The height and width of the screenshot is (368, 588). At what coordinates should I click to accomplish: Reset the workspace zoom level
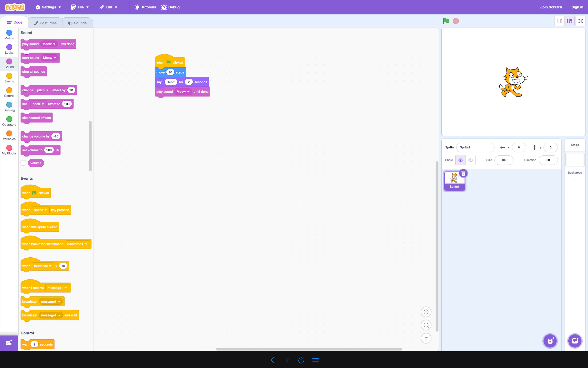click(x=426, y=338)
